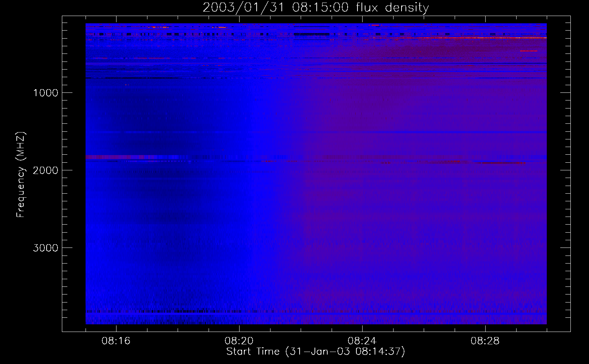Click the 3000 frequency tick label
589x364 pixels.
(46, 248)
